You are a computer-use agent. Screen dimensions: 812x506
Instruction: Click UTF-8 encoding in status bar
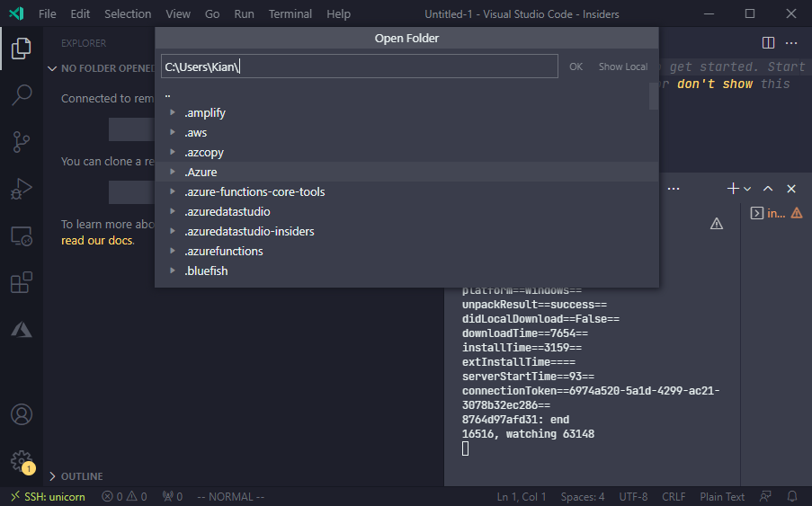[633, 497]
